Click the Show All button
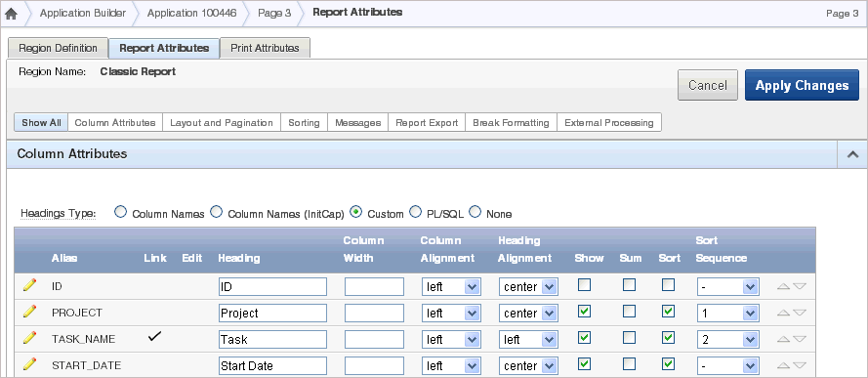 41,123
